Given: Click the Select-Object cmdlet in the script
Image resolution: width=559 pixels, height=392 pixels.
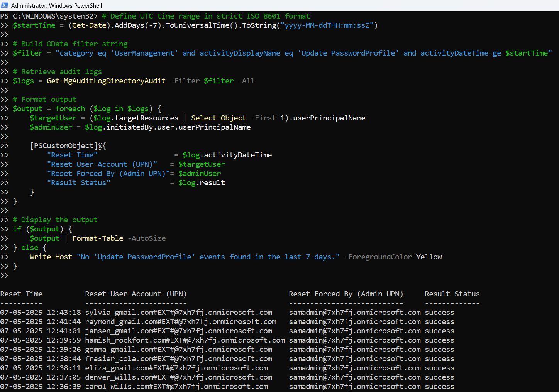Looking at the screenshot, I should (x=219, y=118).
